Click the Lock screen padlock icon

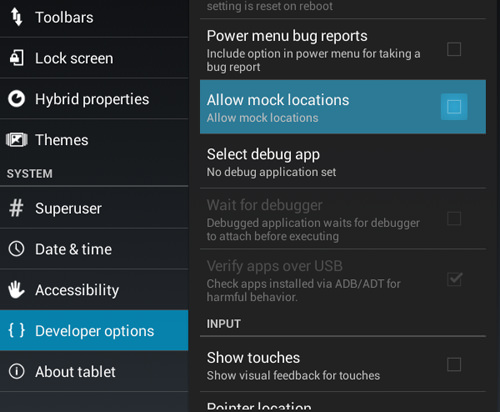click(17, 58)
